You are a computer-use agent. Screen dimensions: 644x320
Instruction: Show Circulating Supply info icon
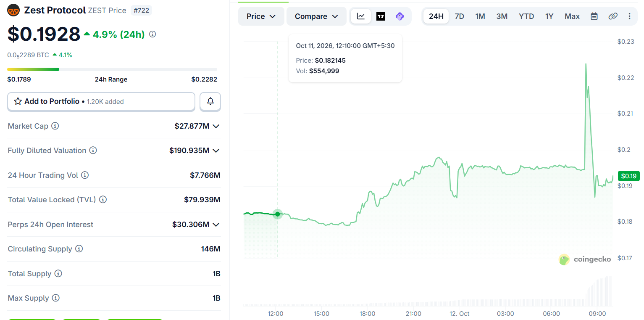(79, 249)
